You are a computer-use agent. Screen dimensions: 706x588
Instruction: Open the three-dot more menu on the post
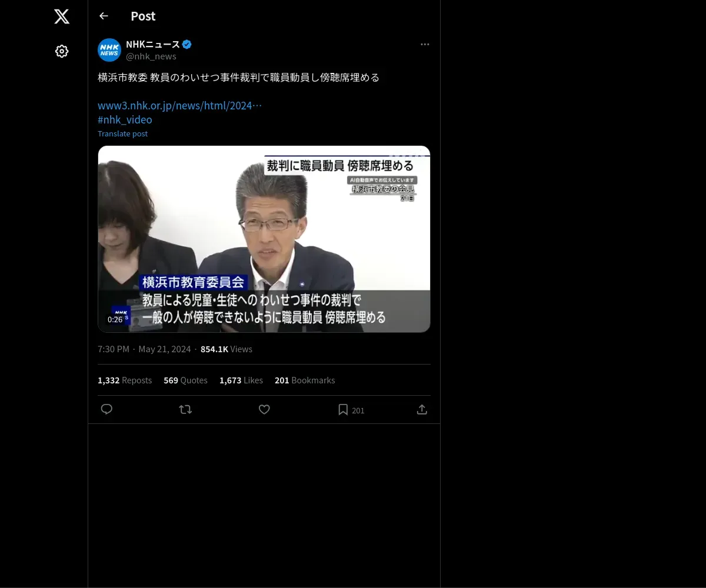pos(425,44)
